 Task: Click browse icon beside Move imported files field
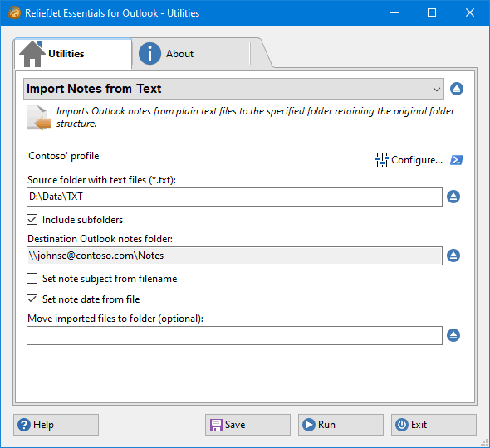[x=453, y=335]
